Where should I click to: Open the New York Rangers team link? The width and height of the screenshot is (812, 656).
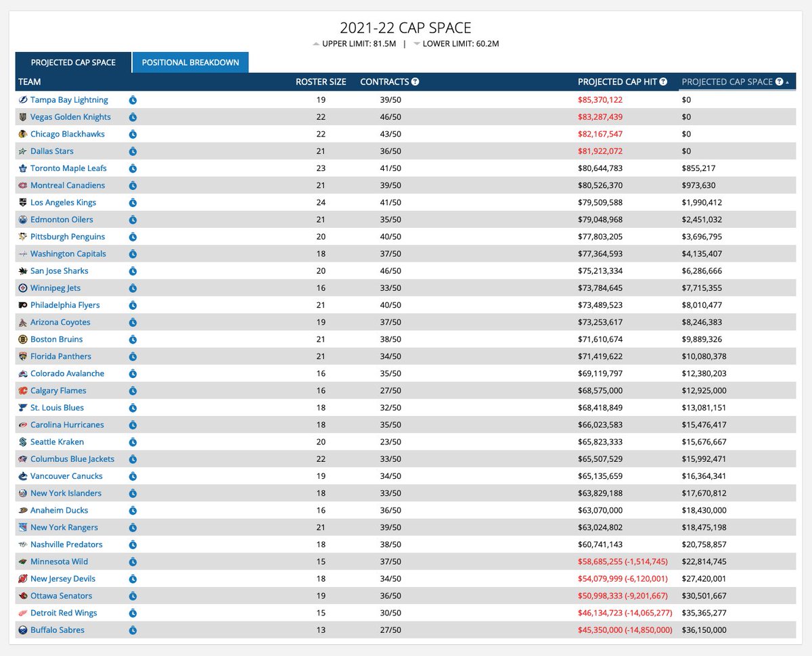(x=64, y=528)
